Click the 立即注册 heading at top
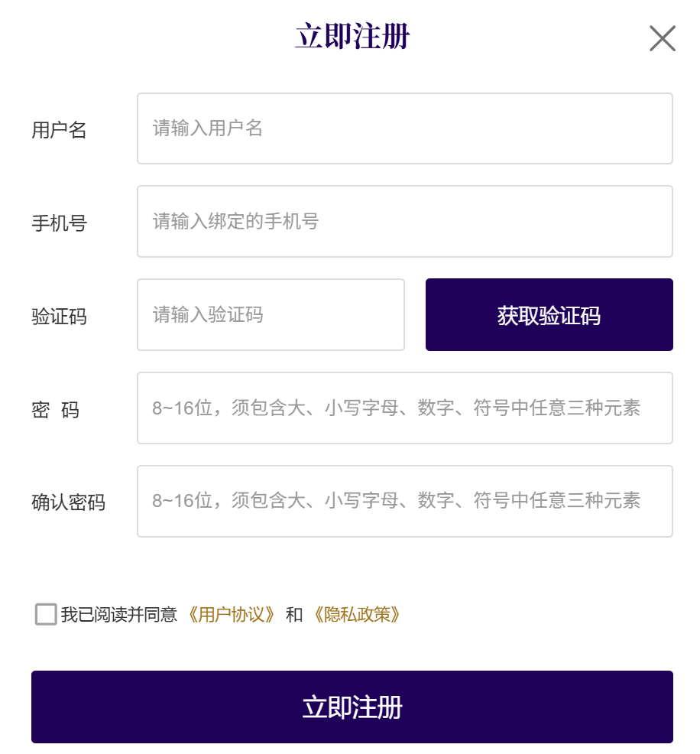This screenshot has height=754, width=700. tap(352, 37)
